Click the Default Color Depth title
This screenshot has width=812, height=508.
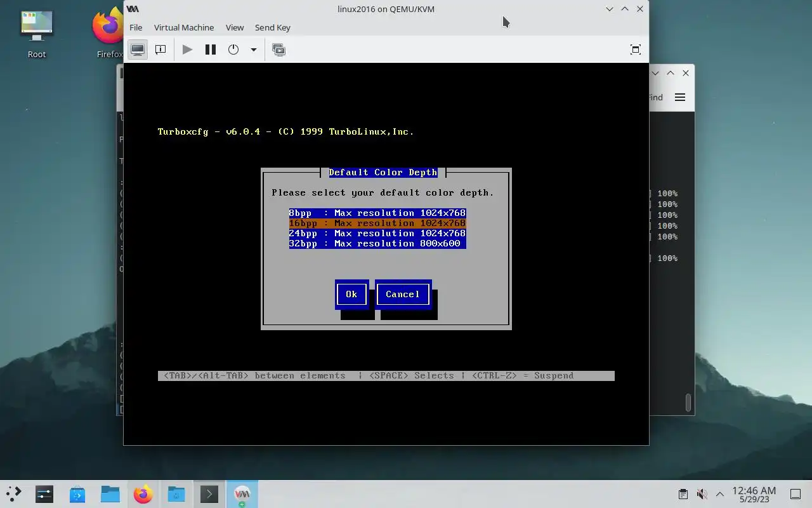(x=383, y=172)
